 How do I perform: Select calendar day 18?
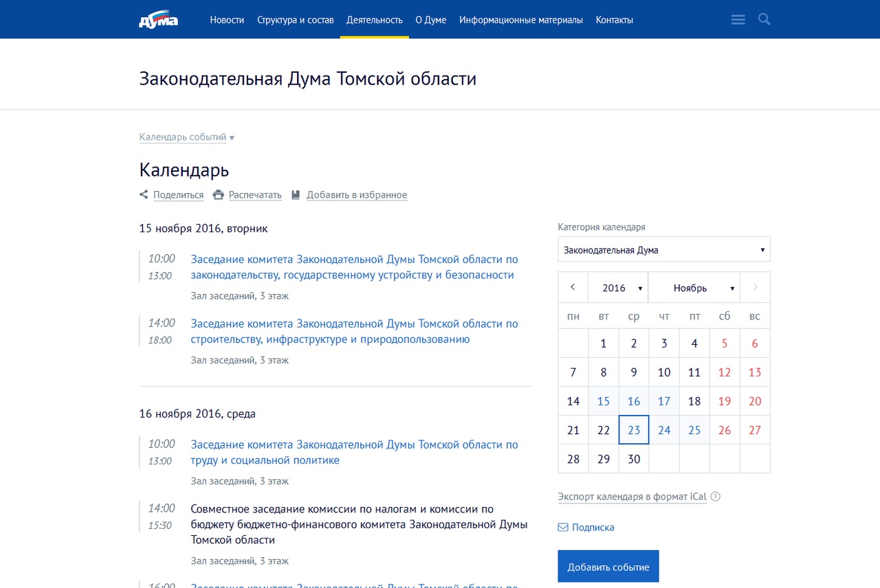pos(694,401)
